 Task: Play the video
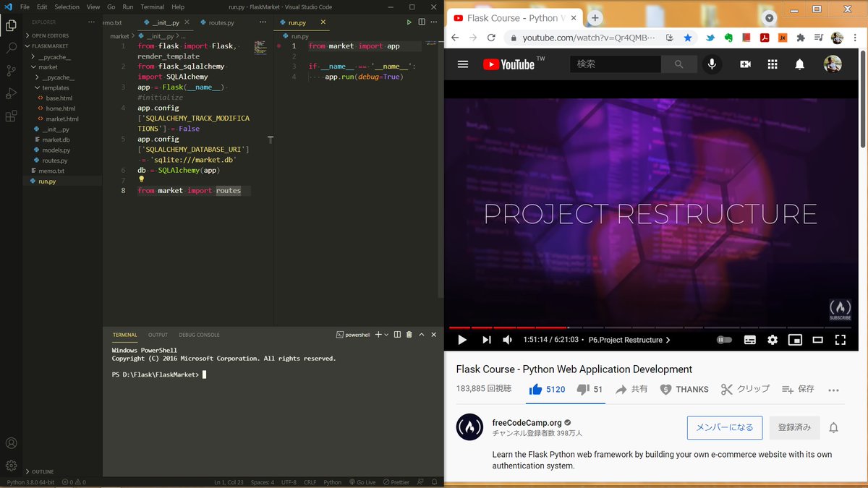462,340
